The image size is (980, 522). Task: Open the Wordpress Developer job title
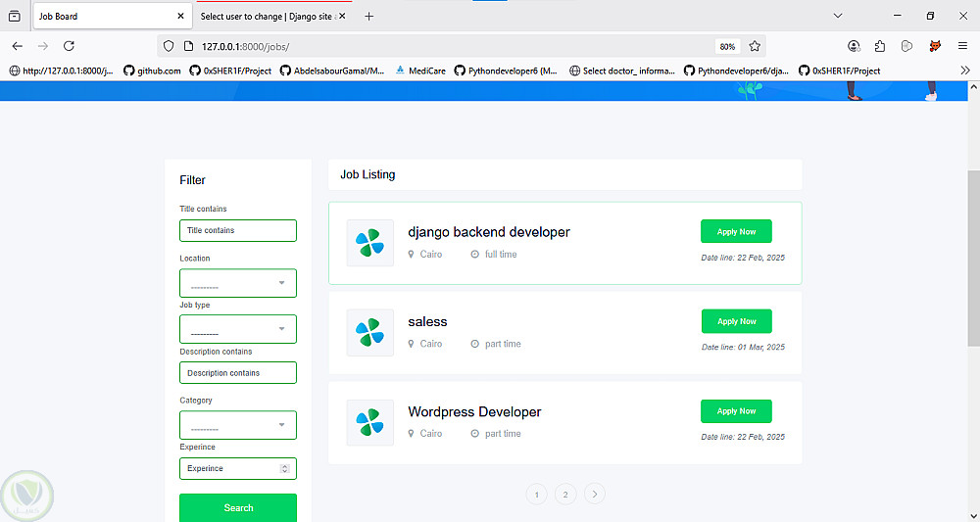point(474,412)
